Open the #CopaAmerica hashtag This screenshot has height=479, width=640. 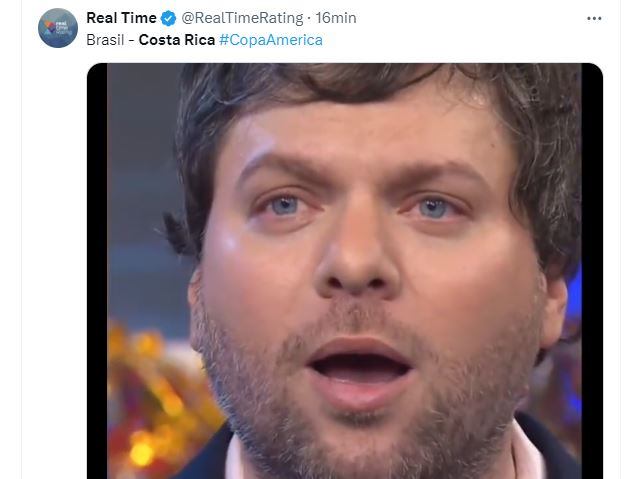tap(271, 40)
